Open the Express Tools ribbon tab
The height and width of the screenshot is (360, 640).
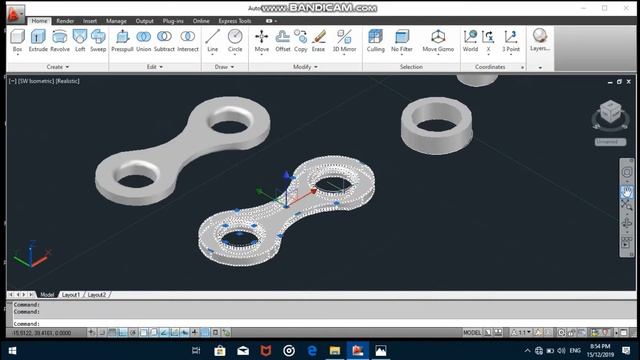coord(235,21)
